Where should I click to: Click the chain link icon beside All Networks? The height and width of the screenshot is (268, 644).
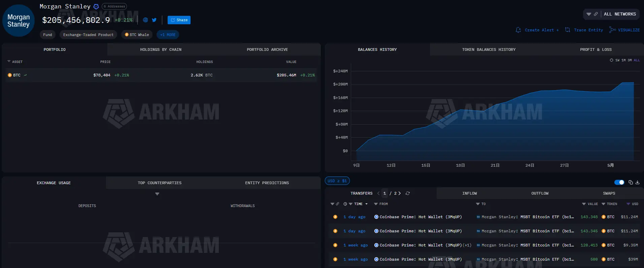(596, 14)
